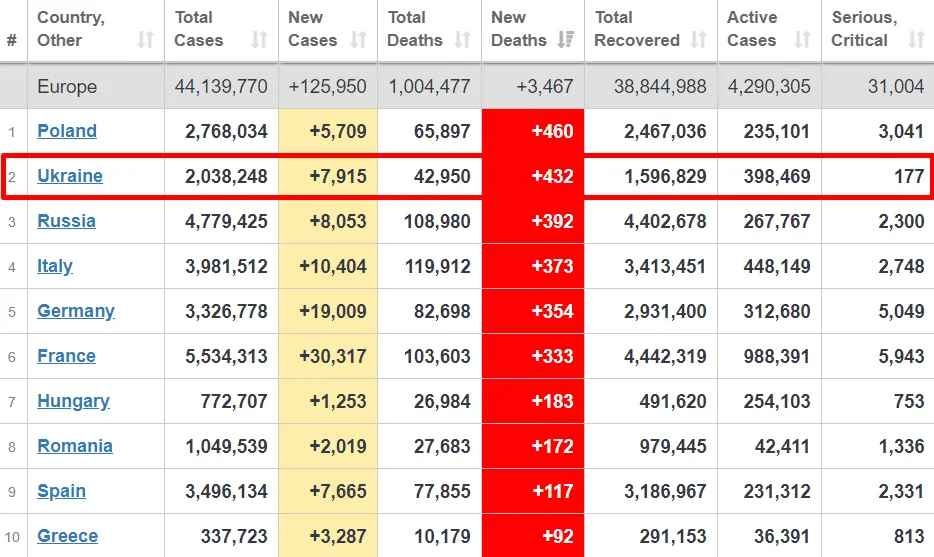Select the Europe summary row label
Viewport: 934px width, 557px height.
(67, 86)
